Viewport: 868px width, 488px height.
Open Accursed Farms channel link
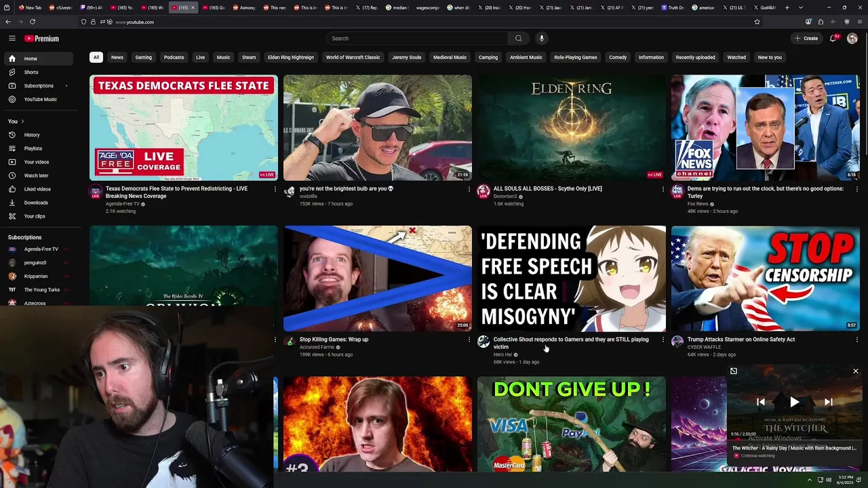tap(317, 347)
